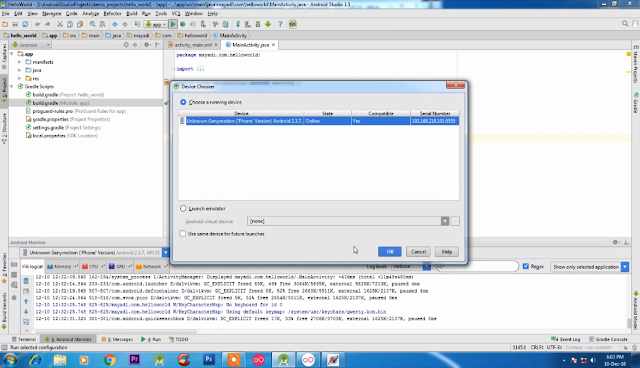Click OK in Device Chooser dialog
Screen dimensions: 640x368
click(x=389, y=252)
